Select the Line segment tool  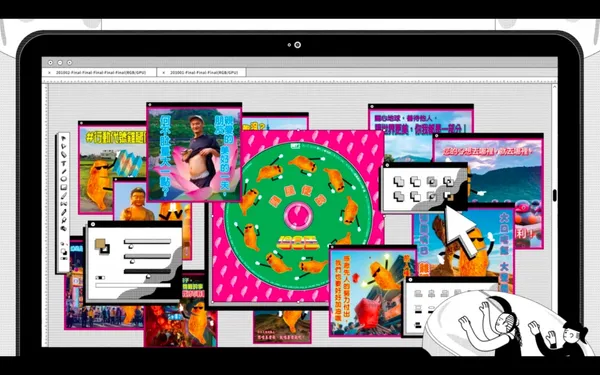[64, 171]
